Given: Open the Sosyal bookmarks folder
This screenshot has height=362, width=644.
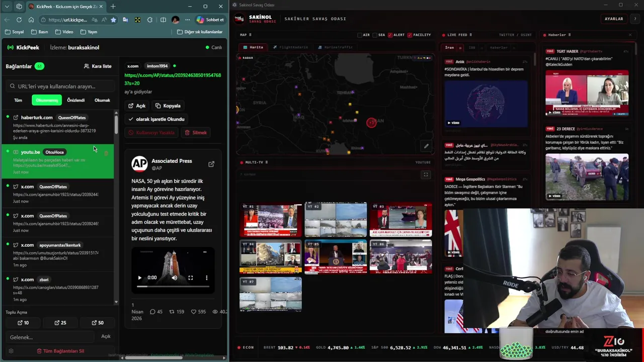Looking at the screenshot, I should [x=14, y=32].
